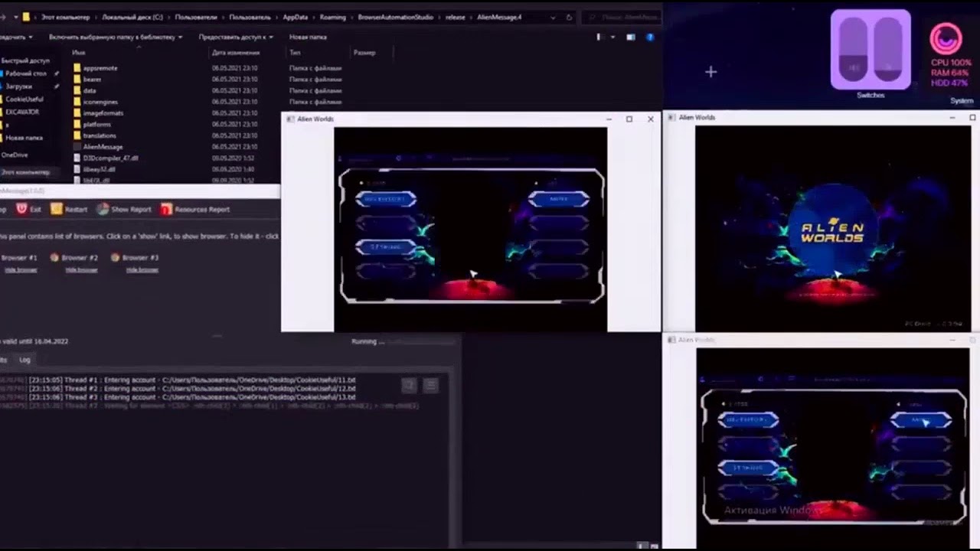Click the Hide browser link under Browser #2
This screenshot has height=551, width=980.
coord(81,269)
